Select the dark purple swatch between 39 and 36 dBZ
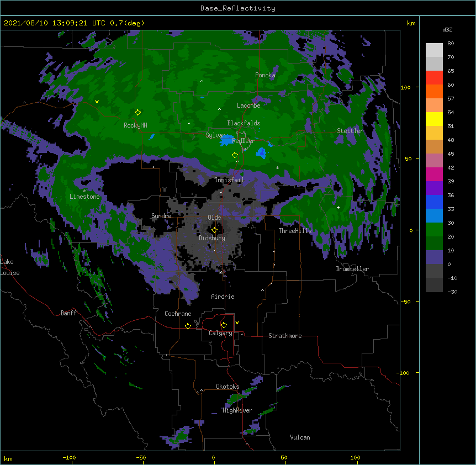The height and width of the screenshot is (465, 476). tap(434, 188)
